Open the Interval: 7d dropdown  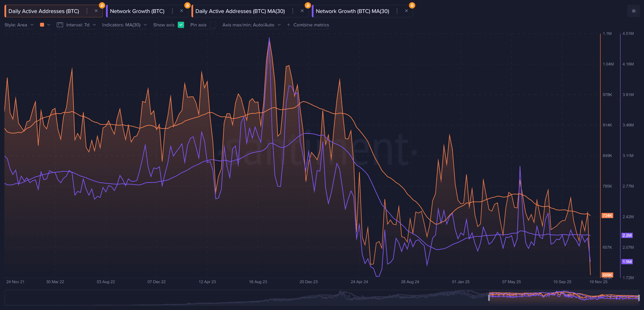tap(81, 25)
